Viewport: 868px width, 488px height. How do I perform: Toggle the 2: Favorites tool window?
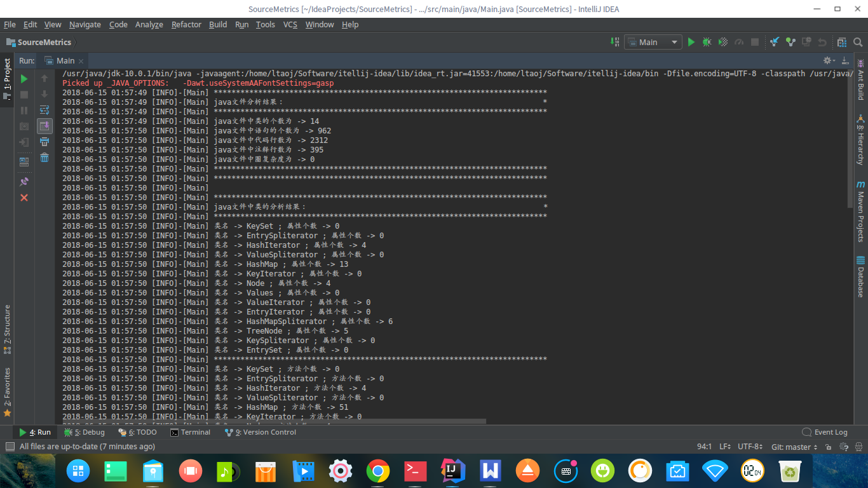pos(7,391)
